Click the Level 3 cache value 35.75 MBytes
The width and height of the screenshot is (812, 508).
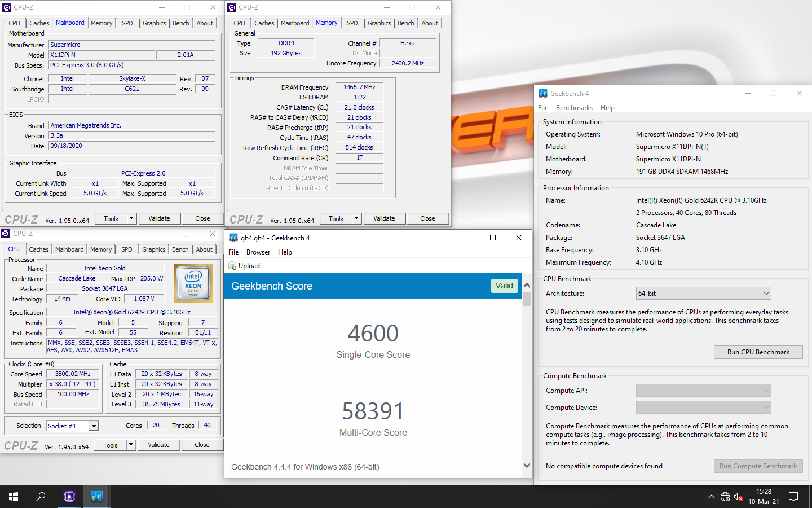[x=162, y=404]
